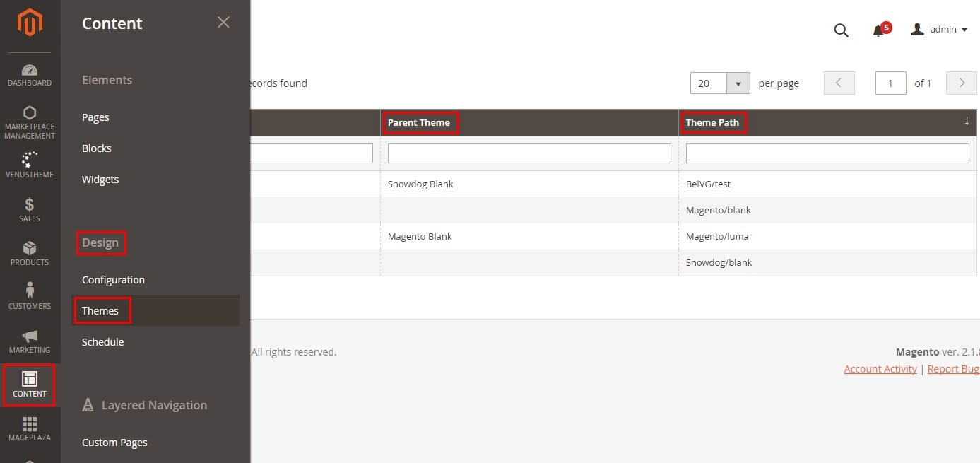Click the Parent Theme filter field
Viewport: 980px width, 463px height.
pyautogui.click(x=529, y=153)
